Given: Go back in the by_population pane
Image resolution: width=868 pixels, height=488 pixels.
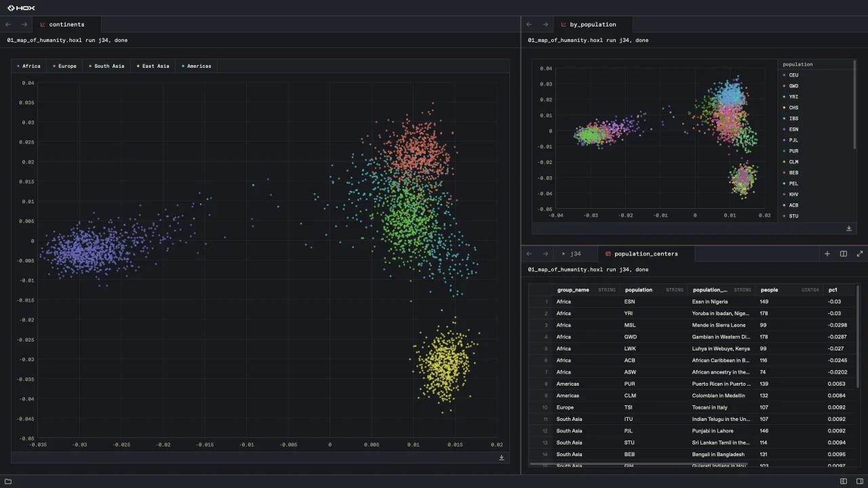Looking at the screenshot, I should (x=529, y=24).
